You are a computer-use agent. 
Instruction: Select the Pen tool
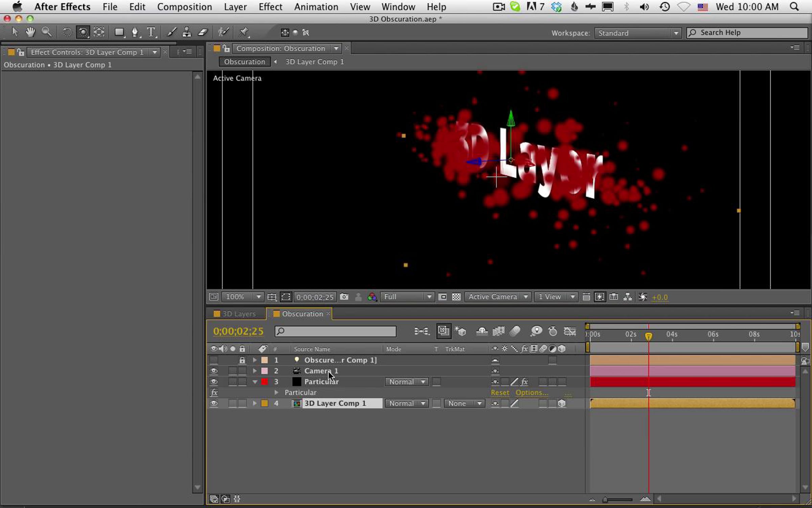[135, 32]
